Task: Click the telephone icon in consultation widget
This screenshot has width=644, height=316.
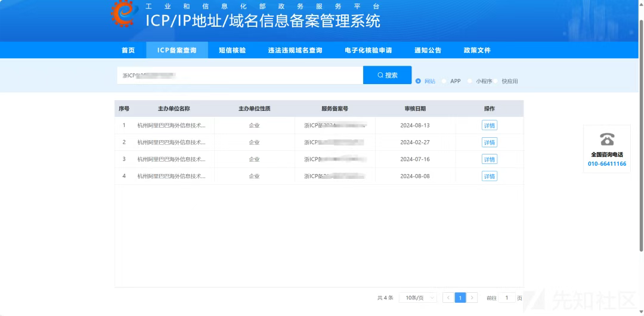Action: tap(606, 140)
